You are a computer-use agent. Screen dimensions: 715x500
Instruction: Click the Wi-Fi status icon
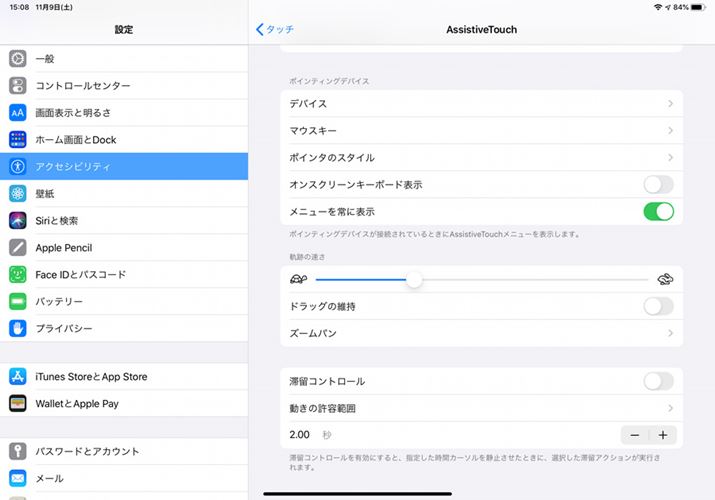(x=658, y=7)
